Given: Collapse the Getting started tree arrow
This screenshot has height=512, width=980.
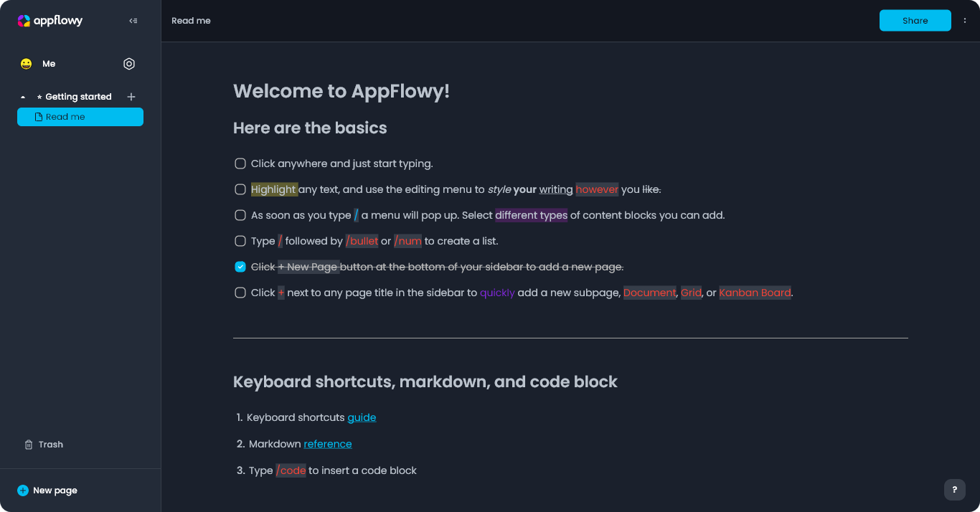Looking at the screenshot, I should [x=23, y=97].
